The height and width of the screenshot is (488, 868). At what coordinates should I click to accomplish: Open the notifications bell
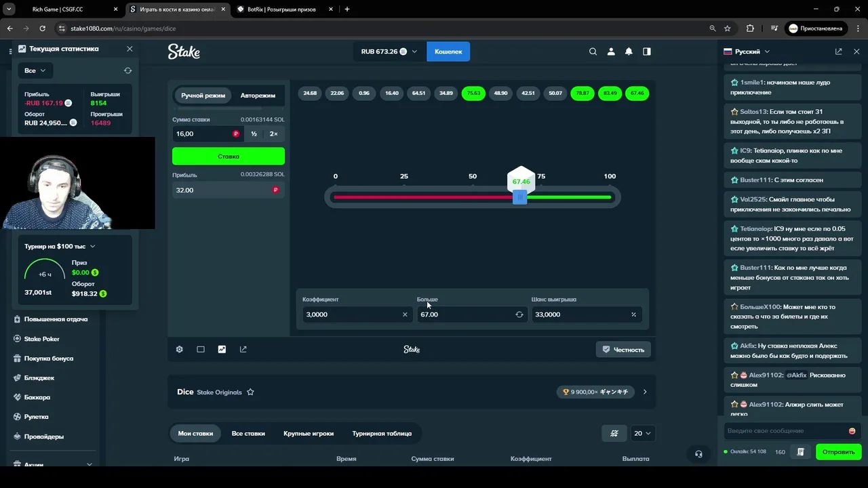(x=629, y=52)
